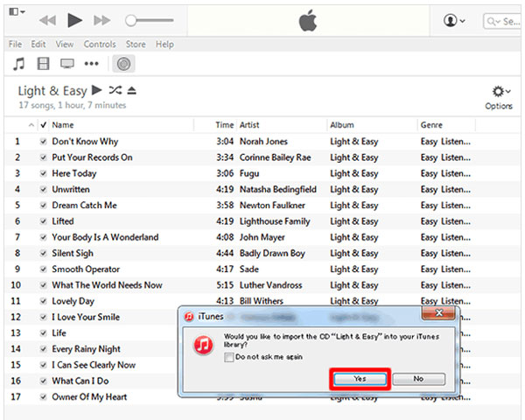Viewport: 525px width, 420px height.
Task: Open the account user dropdown
Action: 454,21
